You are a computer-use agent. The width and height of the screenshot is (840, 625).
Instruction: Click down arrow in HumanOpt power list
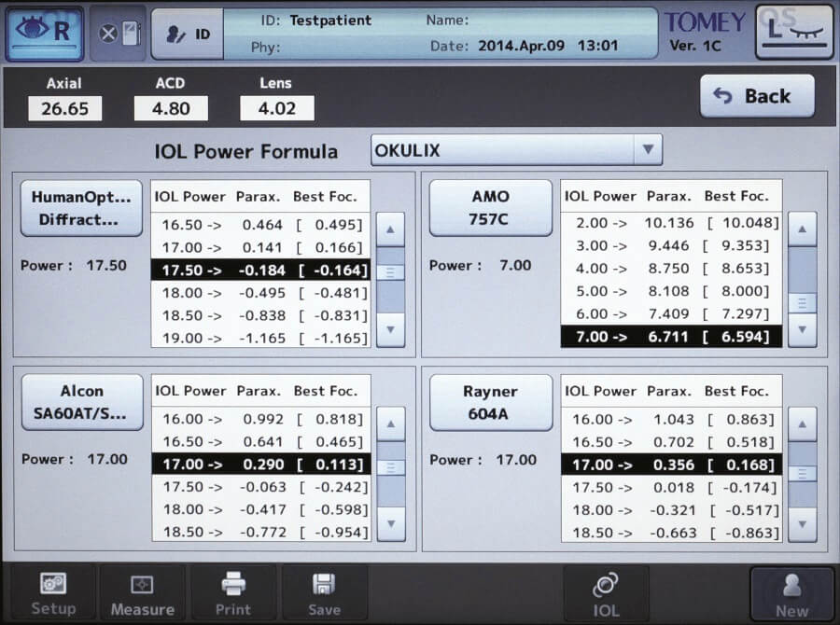pos(390,330)
